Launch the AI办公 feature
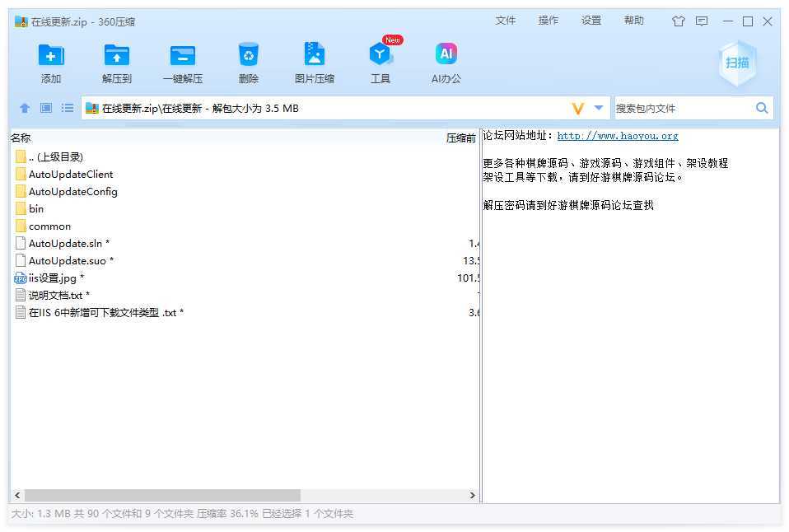 pos(446,55)
